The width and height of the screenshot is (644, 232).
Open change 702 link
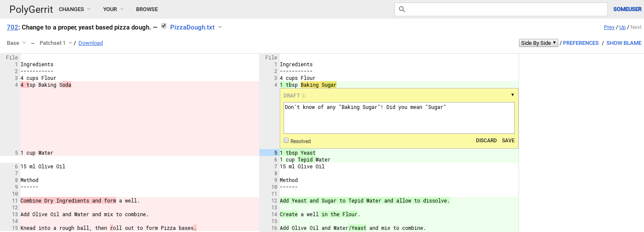(x=12, y=27)
